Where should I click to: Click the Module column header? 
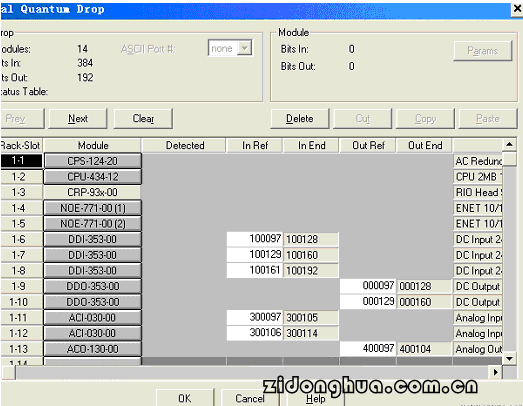coord(93,145)
